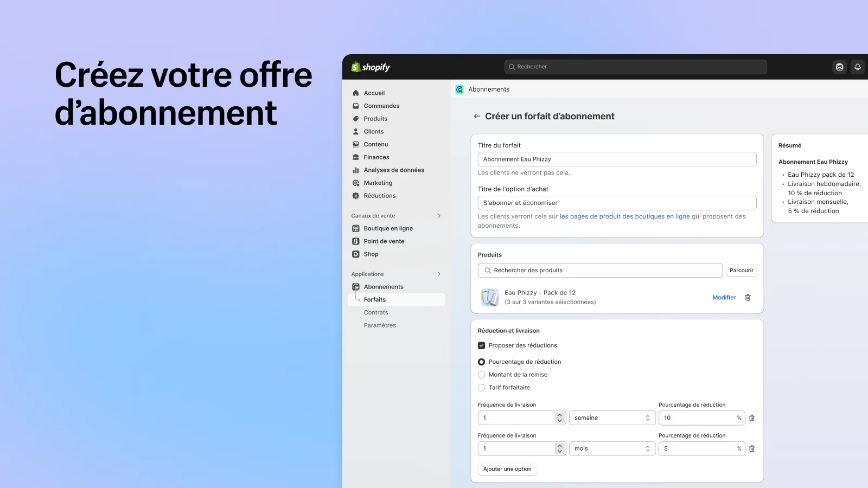
Task: Open the semaine frequency unit dropdown
Action: [612, 418]
